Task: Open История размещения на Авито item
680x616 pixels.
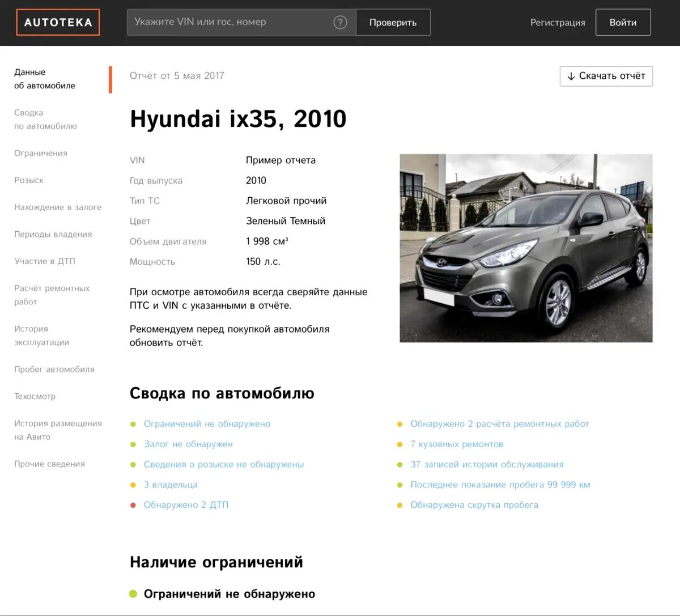Action: pyautogui.click(x=58, y=430)
